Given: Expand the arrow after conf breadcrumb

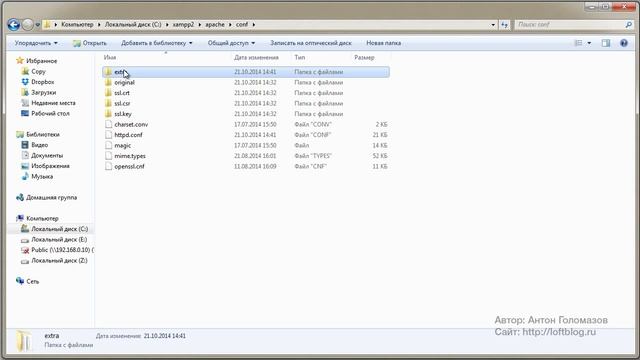Looking at the screenshot, I should (x=253, y=24).
